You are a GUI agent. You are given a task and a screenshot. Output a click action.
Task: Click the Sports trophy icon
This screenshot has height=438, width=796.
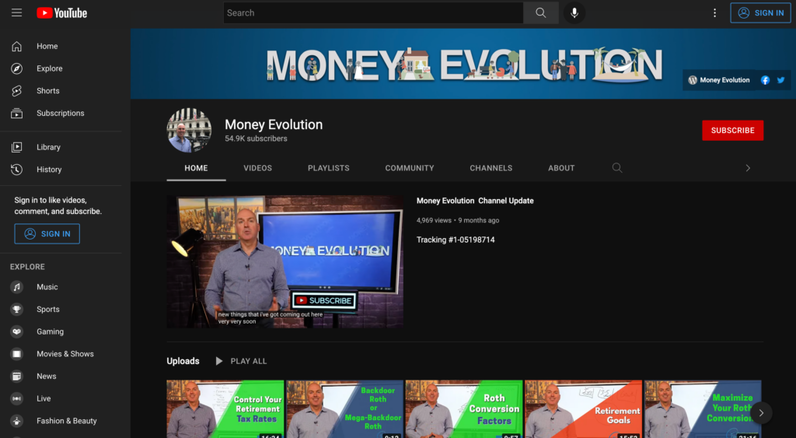click(x=17, y=309)
